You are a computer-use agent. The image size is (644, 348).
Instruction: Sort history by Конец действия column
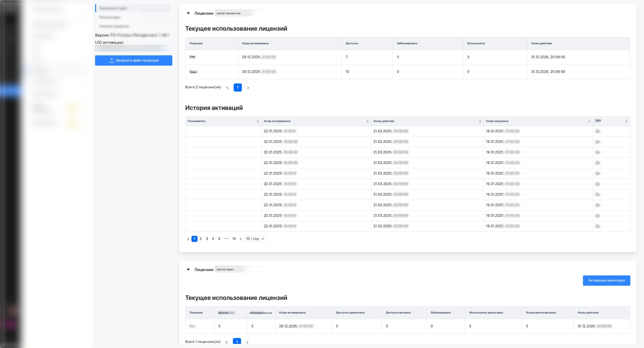(480, 121)
